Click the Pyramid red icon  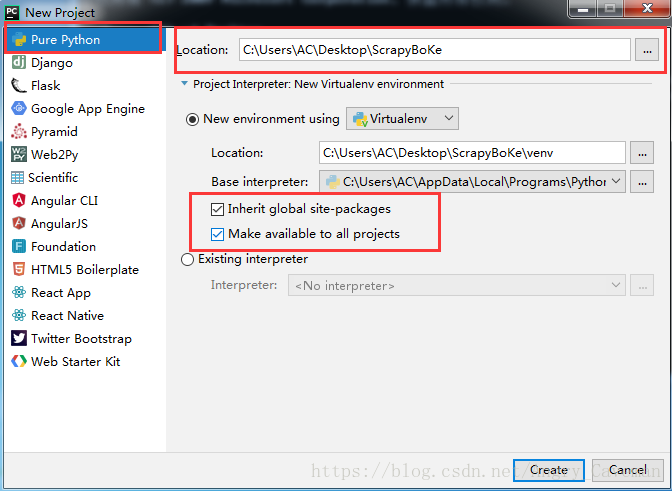[19, 132]
